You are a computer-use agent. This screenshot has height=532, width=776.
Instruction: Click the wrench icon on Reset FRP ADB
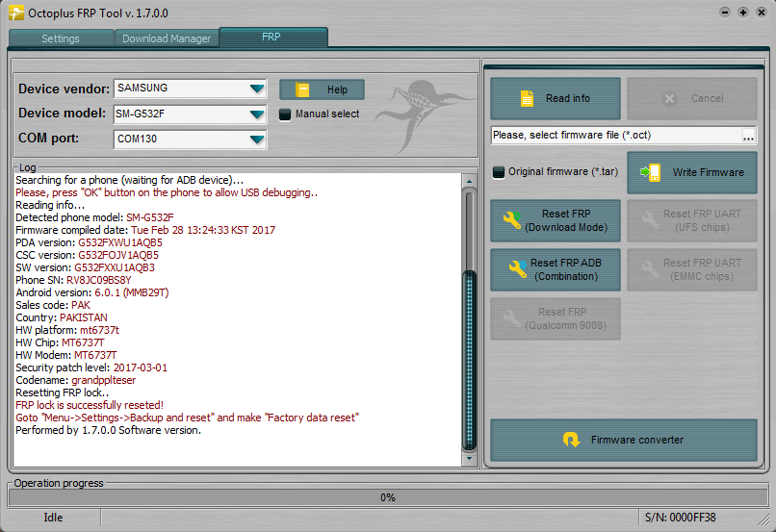518,269
